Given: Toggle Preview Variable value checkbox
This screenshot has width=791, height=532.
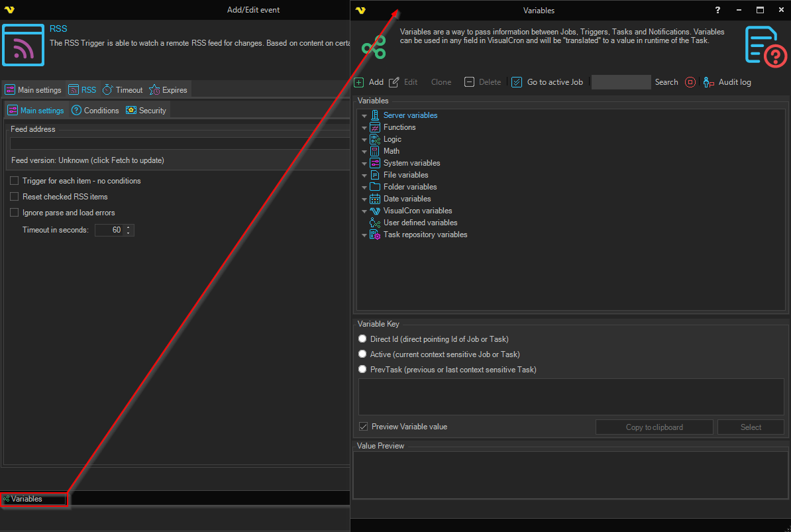Looking at the screenshot, I should point(363,427).
